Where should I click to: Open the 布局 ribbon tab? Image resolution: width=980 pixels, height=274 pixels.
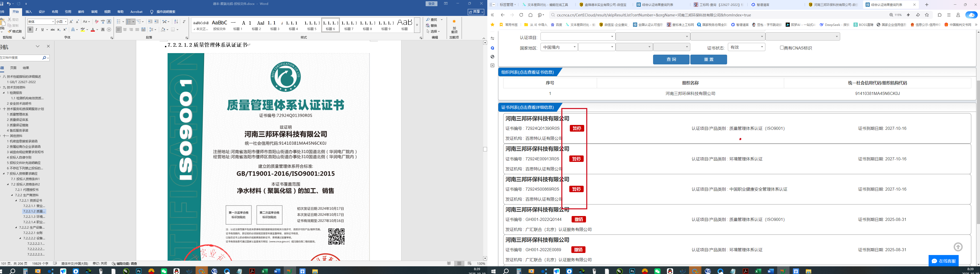(55, 12)
